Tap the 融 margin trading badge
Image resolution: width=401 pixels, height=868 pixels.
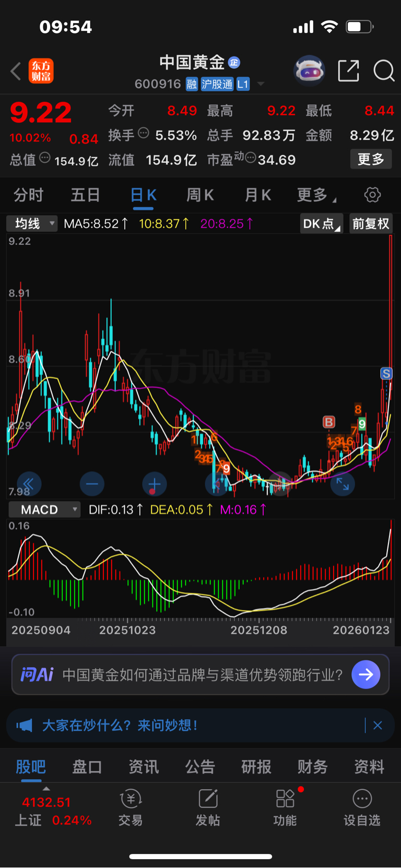(192, 84)
